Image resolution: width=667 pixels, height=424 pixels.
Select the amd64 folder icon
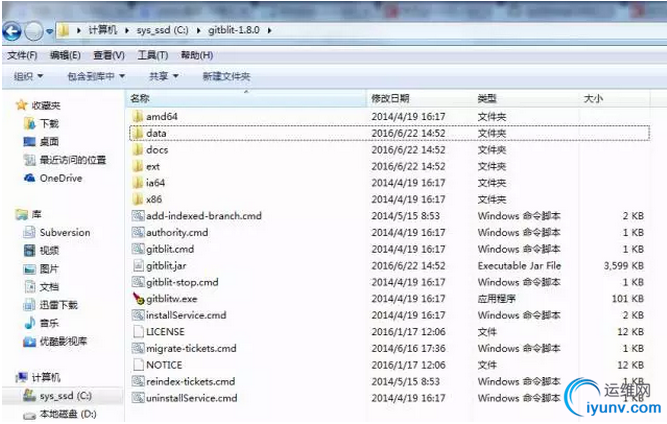(137, 116)
